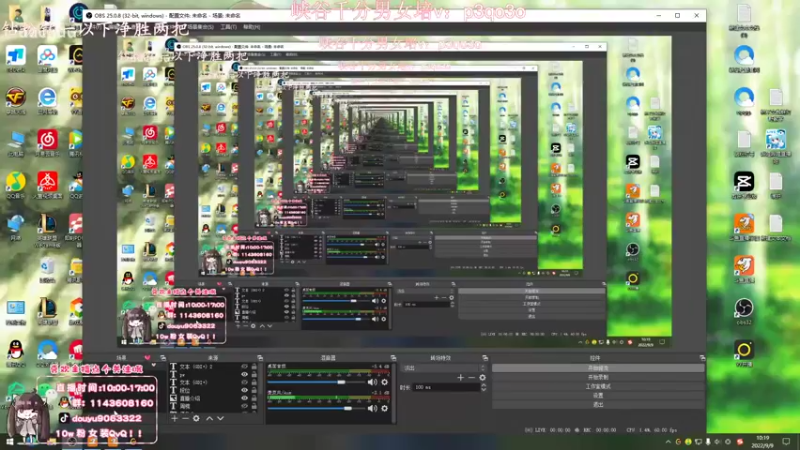Lock the 文本 (GDI+) source
Screen dimensions: 800x450
point(254,382)
